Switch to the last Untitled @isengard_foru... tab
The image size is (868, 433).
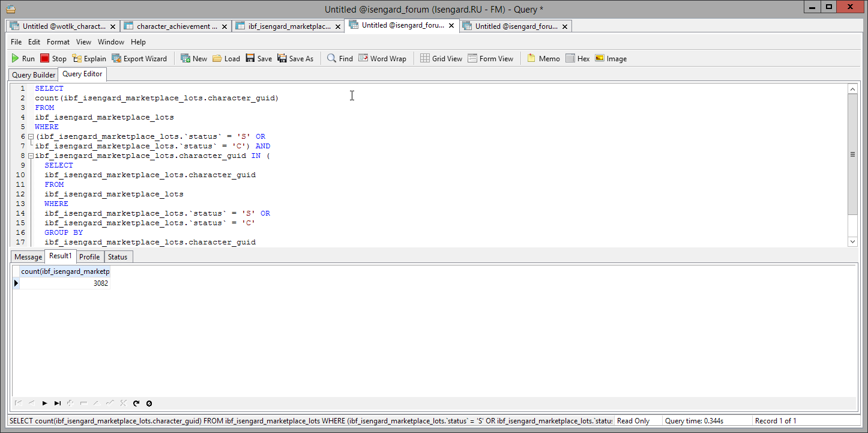(516, 26)
